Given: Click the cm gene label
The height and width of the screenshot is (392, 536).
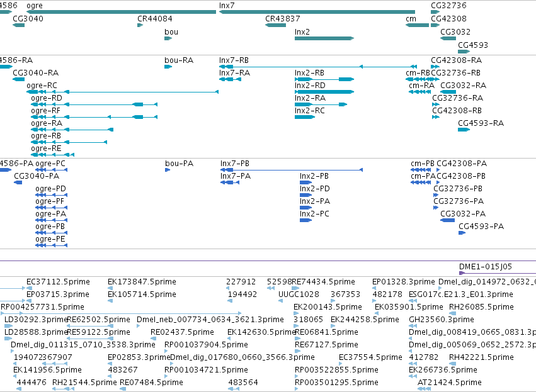Looking at the screenshot, I should tap(411, 19).
